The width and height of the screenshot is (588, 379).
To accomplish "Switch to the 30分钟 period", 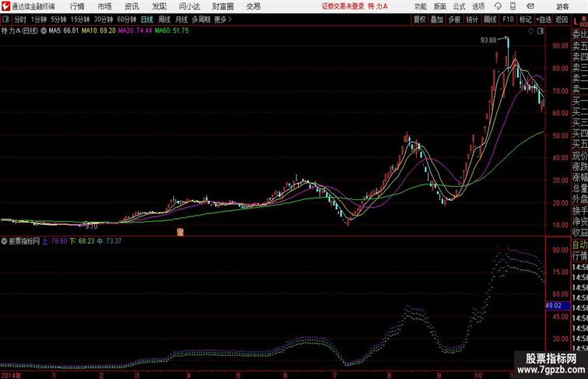I will coord(103,19).
